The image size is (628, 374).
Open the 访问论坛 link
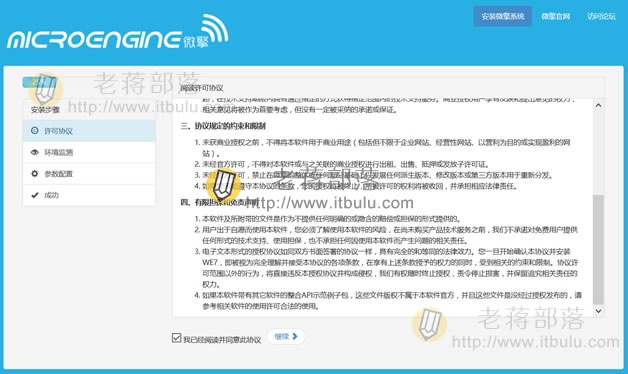point(601,16)
